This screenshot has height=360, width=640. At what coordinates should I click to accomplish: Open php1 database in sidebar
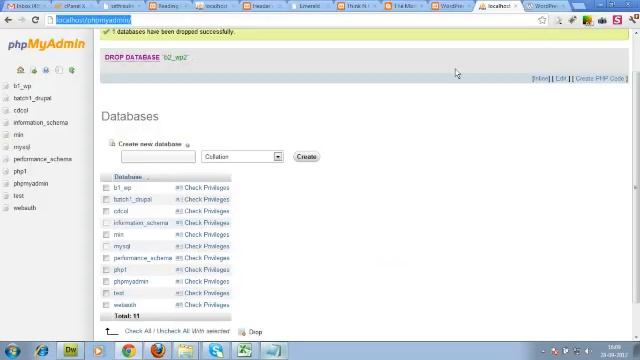tap(20, 171)
